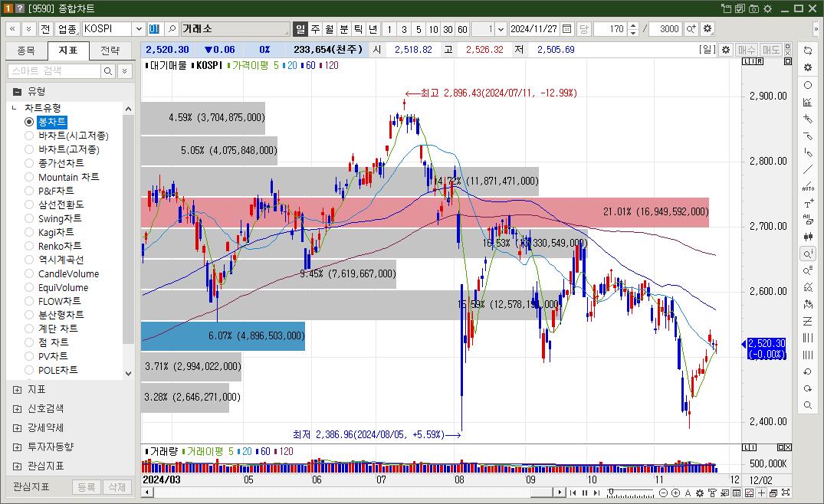Select Renko차트 radio option
This screenshot has width=824, height=504.
point(29,246)
